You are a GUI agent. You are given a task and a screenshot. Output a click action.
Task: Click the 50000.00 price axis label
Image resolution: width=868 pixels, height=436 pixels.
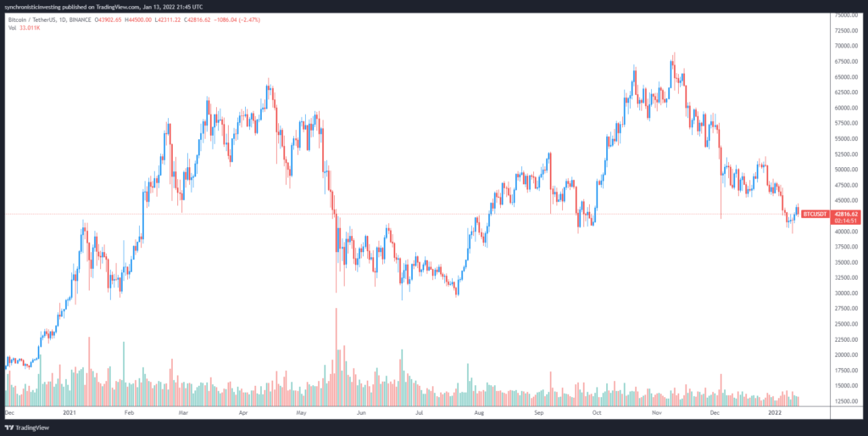tap(846, 170)
